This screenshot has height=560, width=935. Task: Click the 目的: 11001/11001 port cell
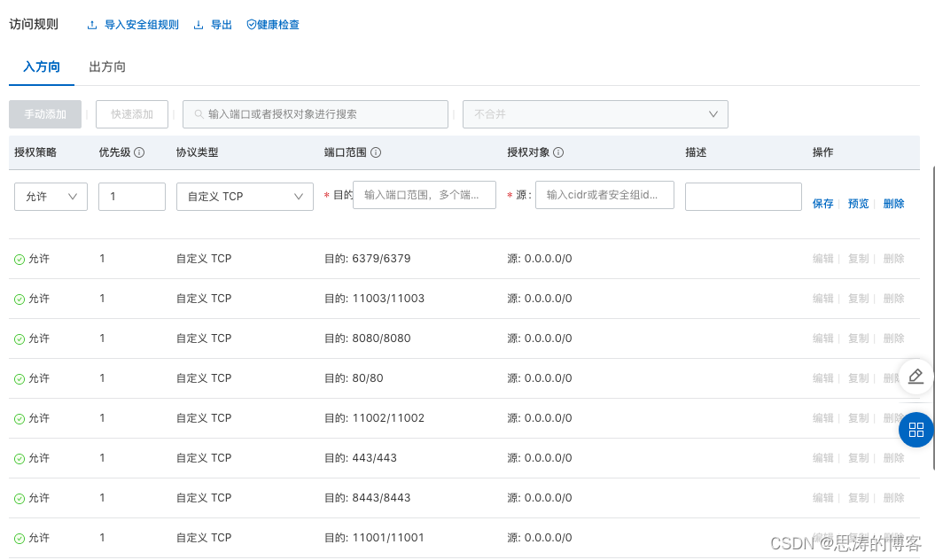[x=375, y=538]
